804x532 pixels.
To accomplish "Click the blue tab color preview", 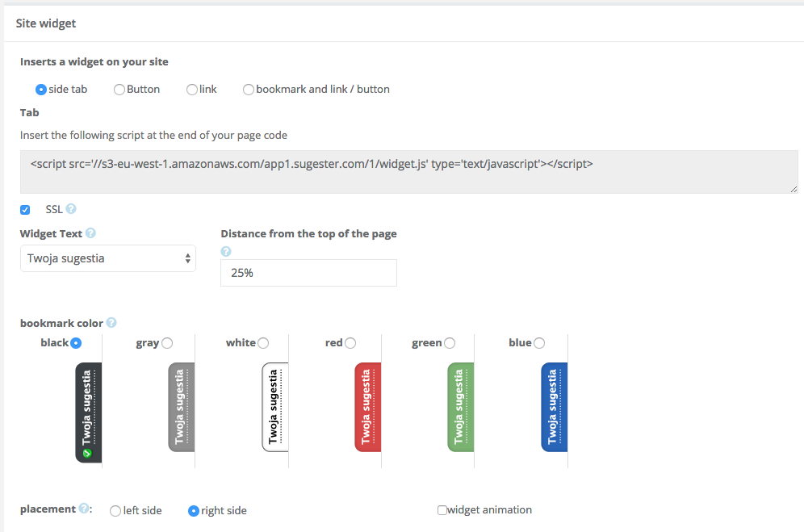I will 554,408.
